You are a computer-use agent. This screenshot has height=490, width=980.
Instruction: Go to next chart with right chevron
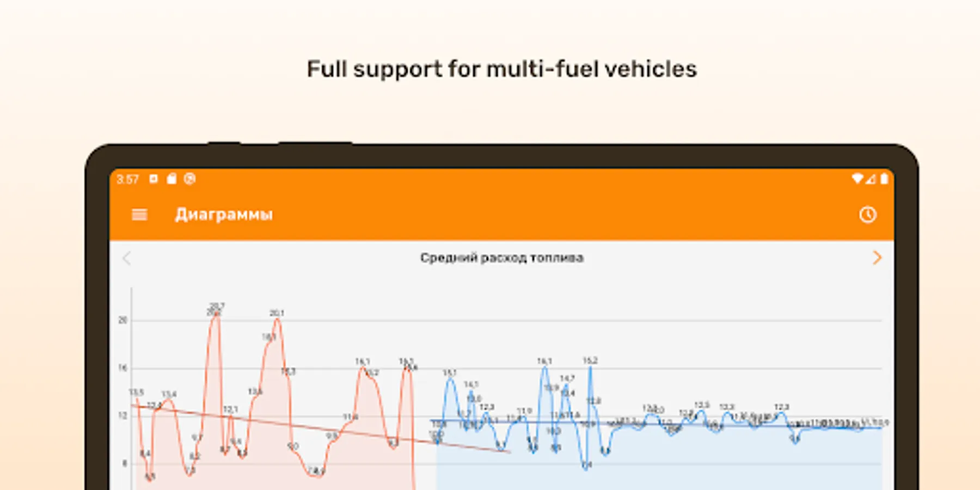(x=877, y=258)
